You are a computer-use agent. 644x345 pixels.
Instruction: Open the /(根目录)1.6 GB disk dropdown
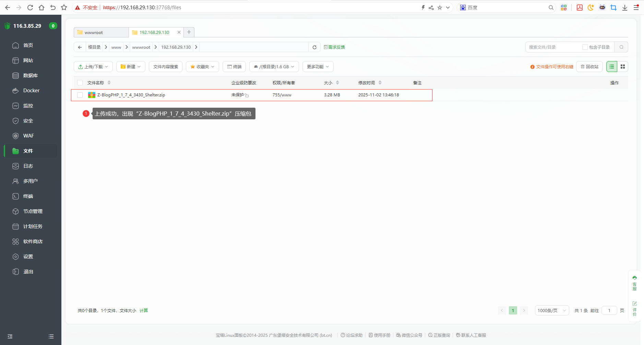tap(274, 67)
